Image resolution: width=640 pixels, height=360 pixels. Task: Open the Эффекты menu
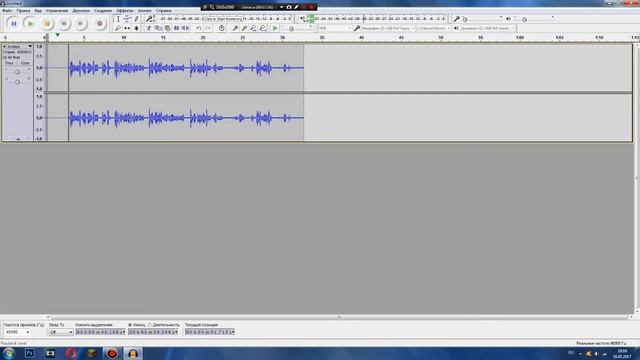[124, 11]
